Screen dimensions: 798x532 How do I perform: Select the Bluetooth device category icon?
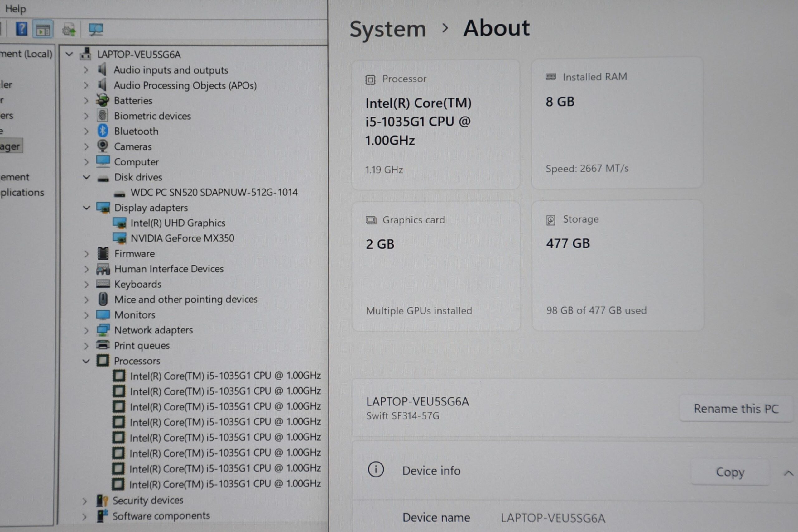103,131
